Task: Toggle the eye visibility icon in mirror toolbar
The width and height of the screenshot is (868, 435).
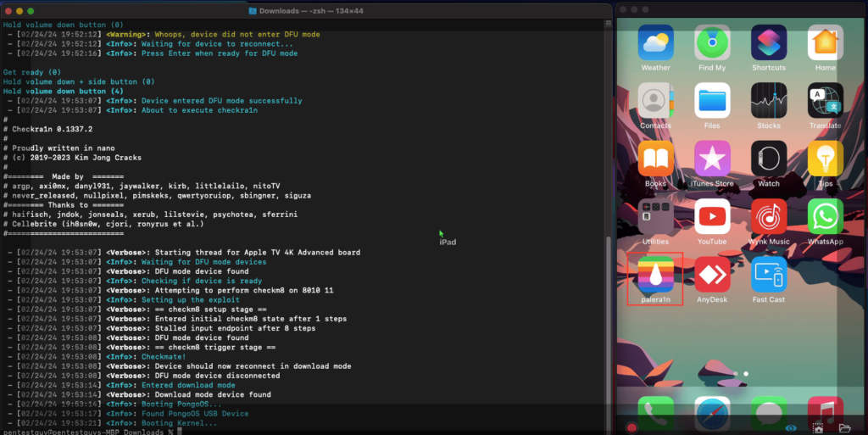Action: (x=791, y=428)
